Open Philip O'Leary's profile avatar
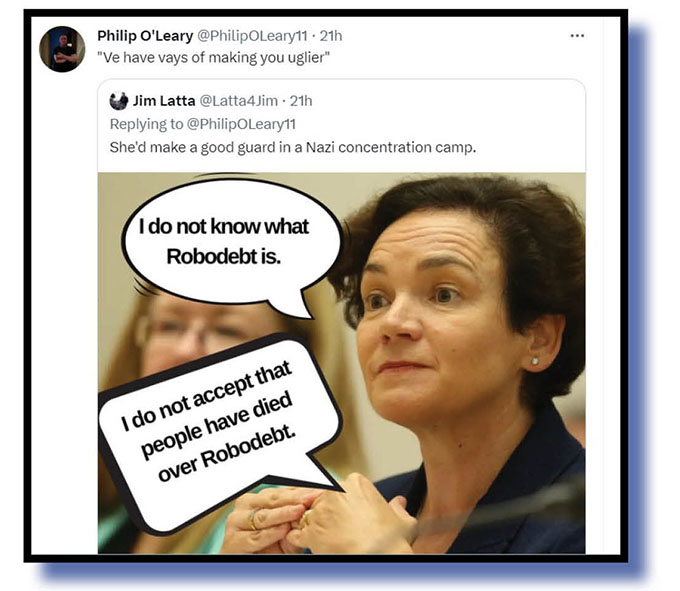The width and height of the screenshot is (680, 591). 62,49
